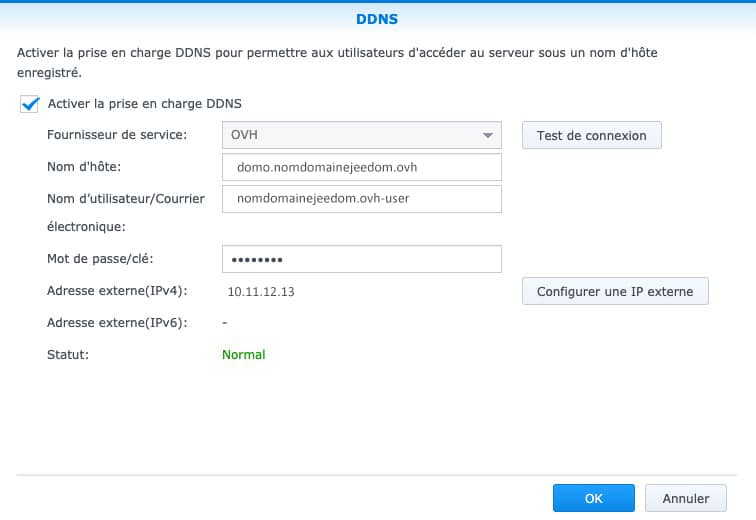This screenshot has width=756, height=520.
Task: Click the external IPv4 address 10.11.12.13
Action: [x=261, y=292]
